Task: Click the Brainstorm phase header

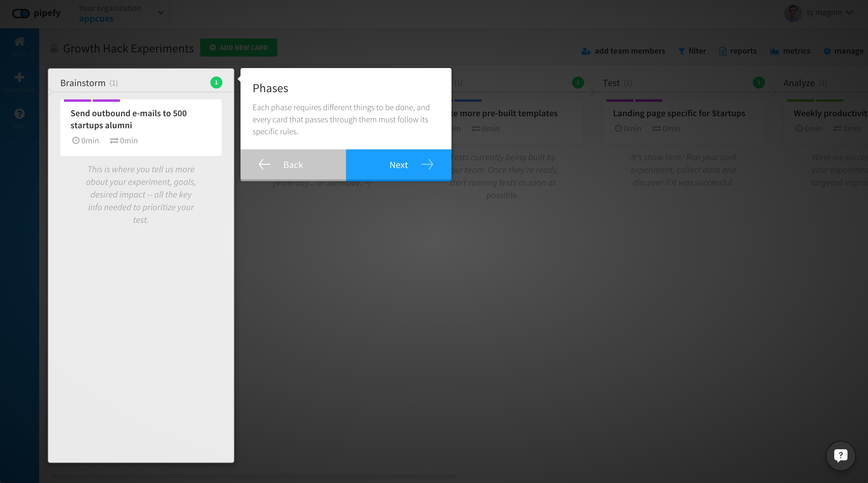Action: coord(83,83)
